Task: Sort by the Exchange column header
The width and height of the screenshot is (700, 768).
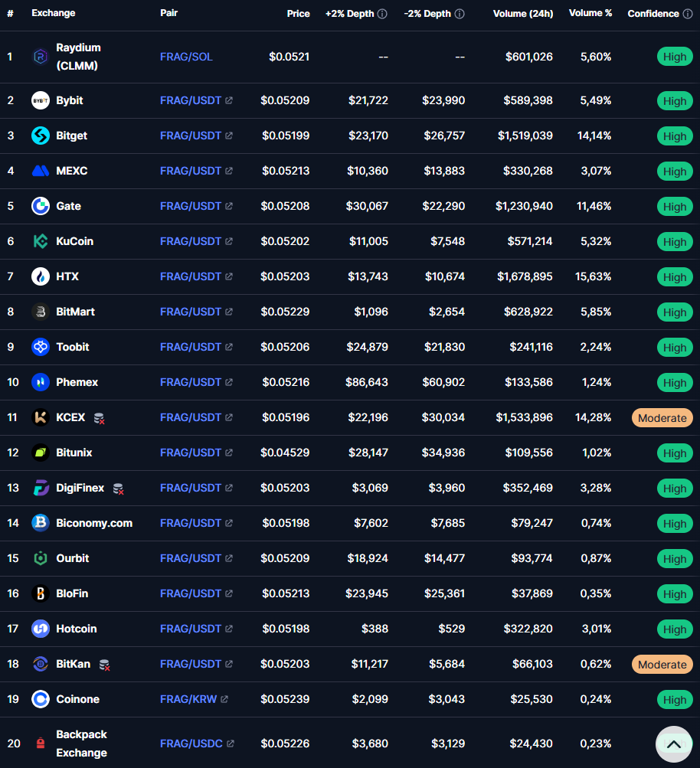Action: point(54,13)
